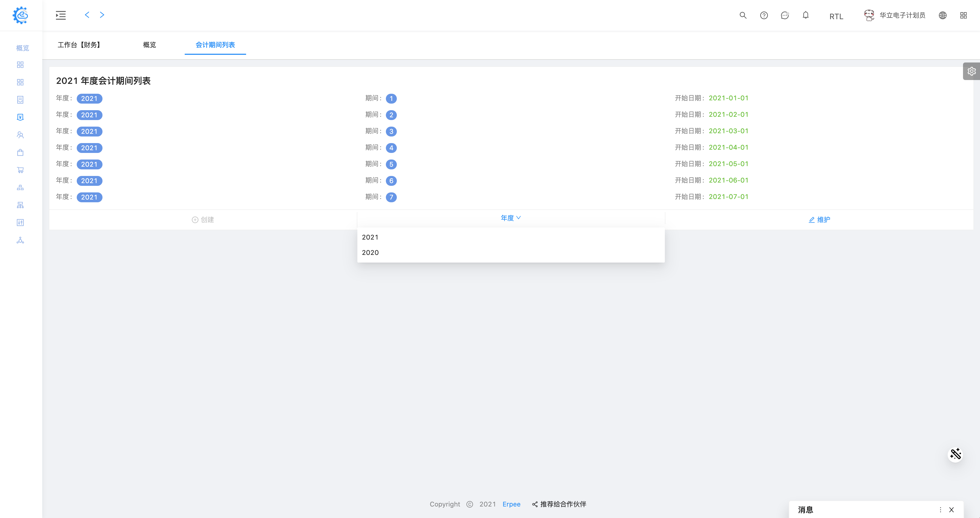This screenshot has height=518, width=980.
Task: Select 2021 from year dropdown
Action: (x=370, y=237)
